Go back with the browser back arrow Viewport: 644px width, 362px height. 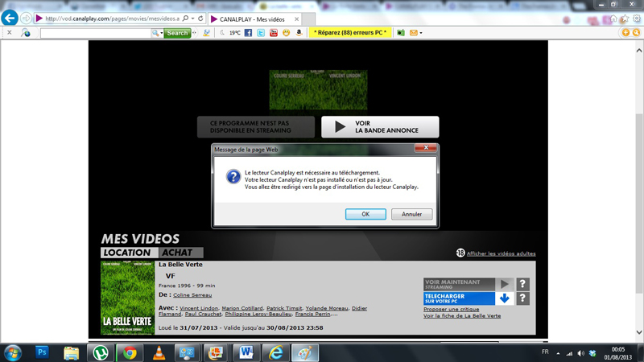click(x=10, y=18)
